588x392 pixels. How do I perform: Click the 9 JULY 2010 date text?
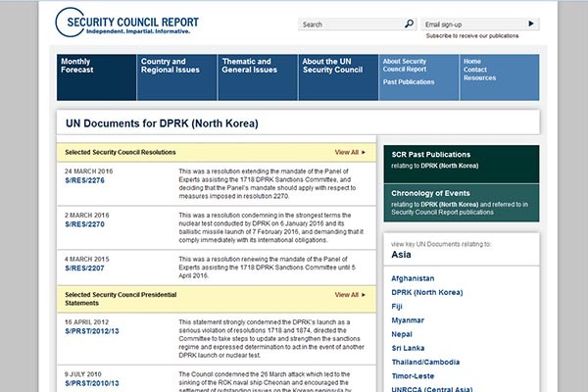[x=83, y=374]
